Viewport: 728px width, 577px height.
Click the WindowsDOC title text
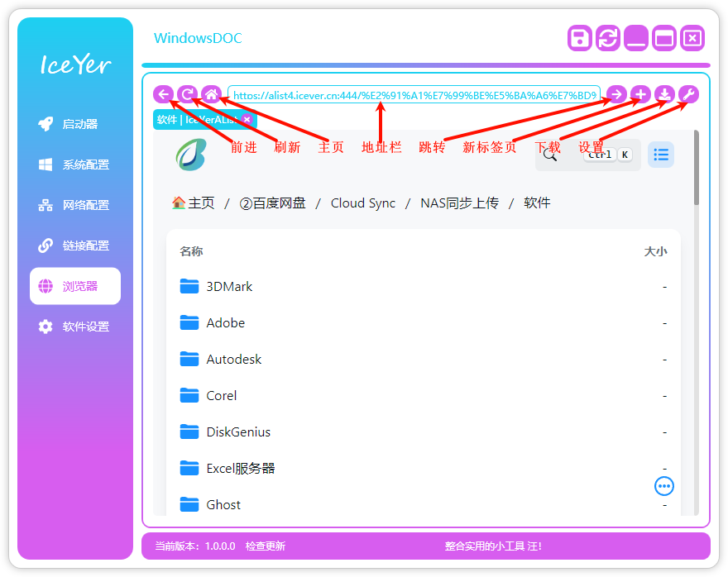pyautogui.click(x=198, y=38)
